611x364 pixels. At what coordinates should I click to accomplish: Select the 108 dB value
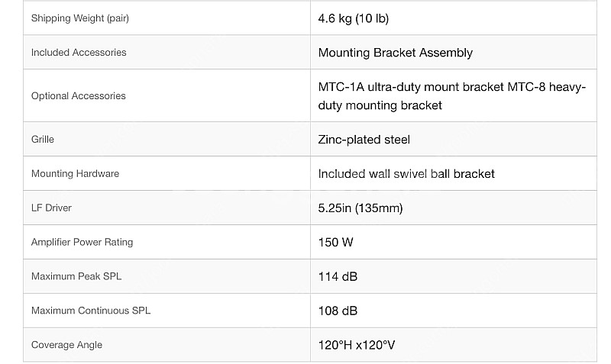click(338, 311)
